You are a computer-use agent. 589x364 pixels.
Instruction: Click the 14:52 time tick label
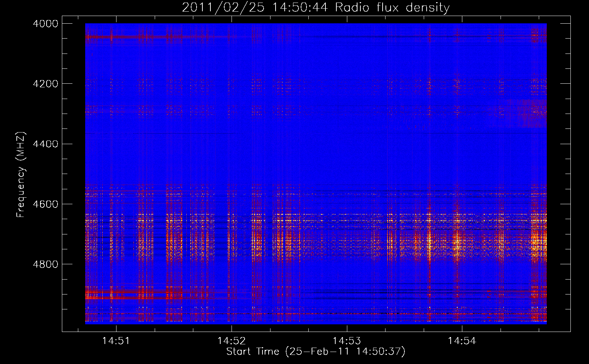[x=231, y=341]
